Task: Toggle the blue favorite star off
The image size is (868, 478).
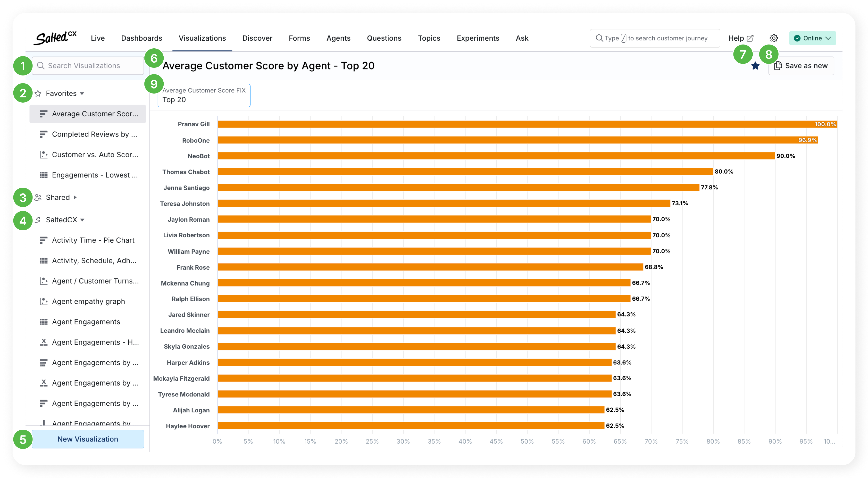Action: coord(755,66)
